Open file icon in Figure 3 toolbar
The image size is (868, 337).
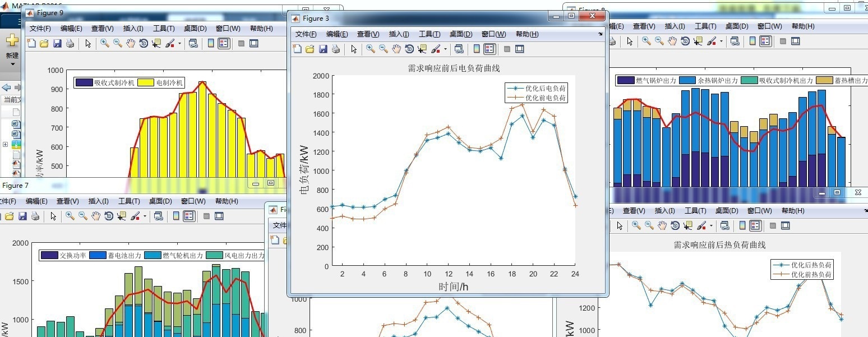(x=310, y=49)
